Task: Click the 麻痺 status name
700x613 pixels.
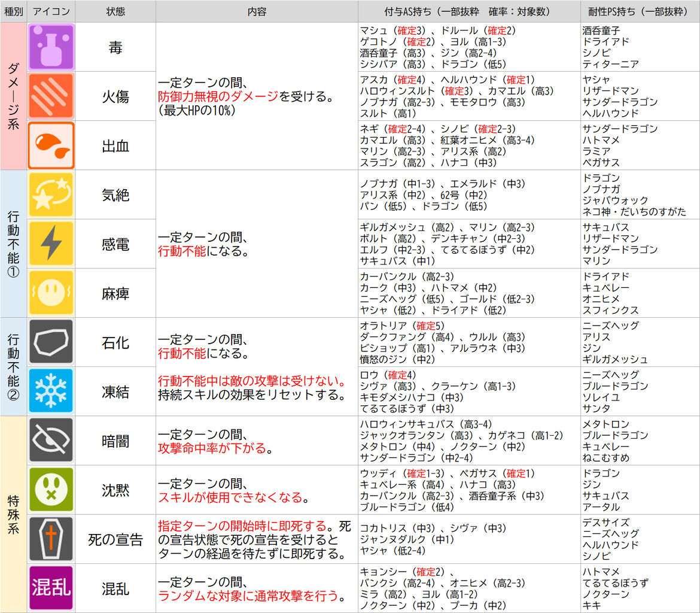Action: tap(115, 293)
